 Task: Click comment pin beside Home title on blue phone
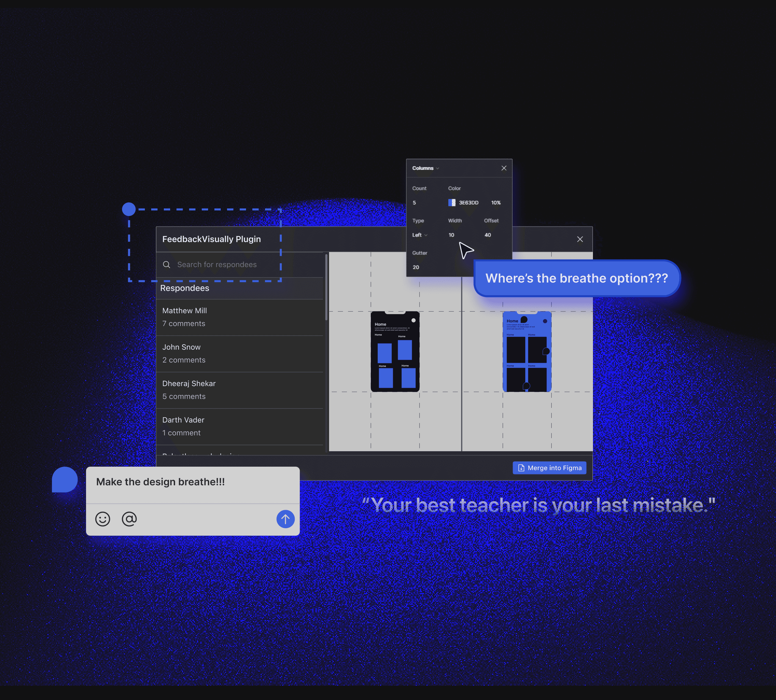point(524,320)
